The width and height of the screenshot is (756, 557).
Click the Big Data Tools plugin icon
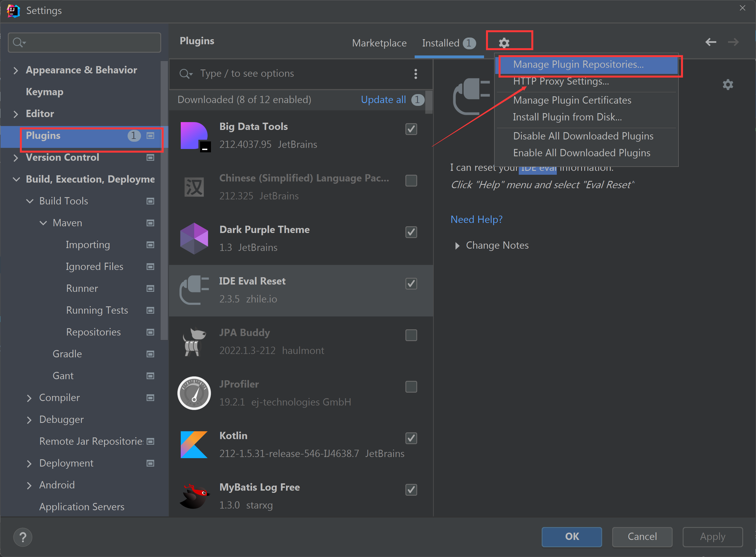195,137
